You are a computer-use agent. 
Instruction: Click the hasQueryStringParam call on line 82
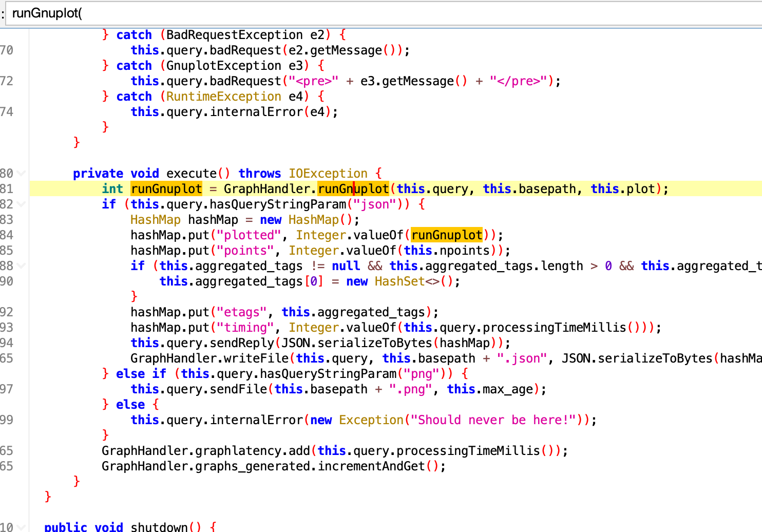278,204
